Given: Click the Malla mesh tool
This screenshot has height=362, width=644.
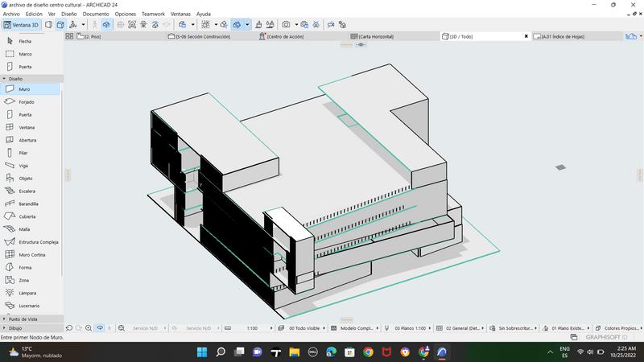Looking at the screenshot, I should 24,229.
